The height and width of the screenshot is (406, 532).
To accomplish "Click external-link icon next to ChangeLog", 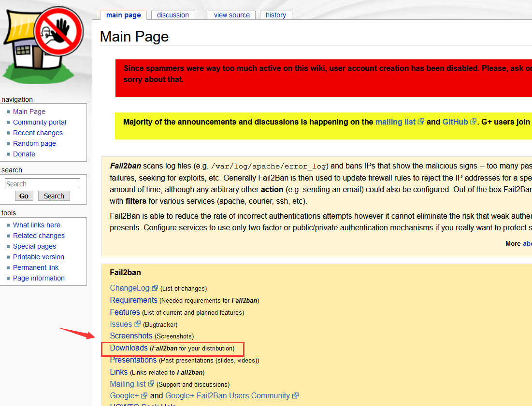I will [x=155, y=288].
